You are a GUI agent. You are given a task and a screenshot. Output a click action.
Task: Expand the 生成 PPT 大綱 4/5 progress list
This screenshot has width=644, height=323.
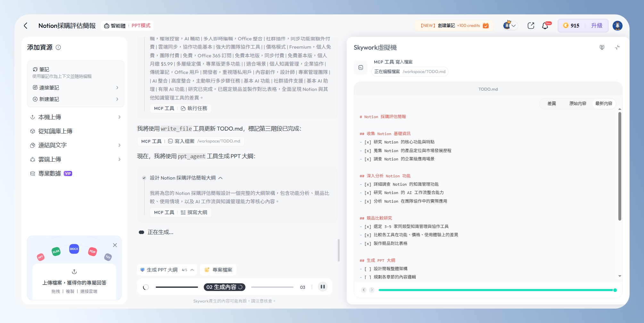tap(192, 270)
